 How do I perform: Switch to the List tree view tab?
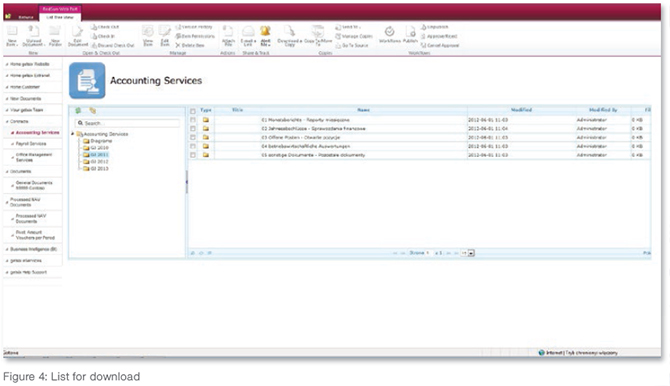pos(60,17)
